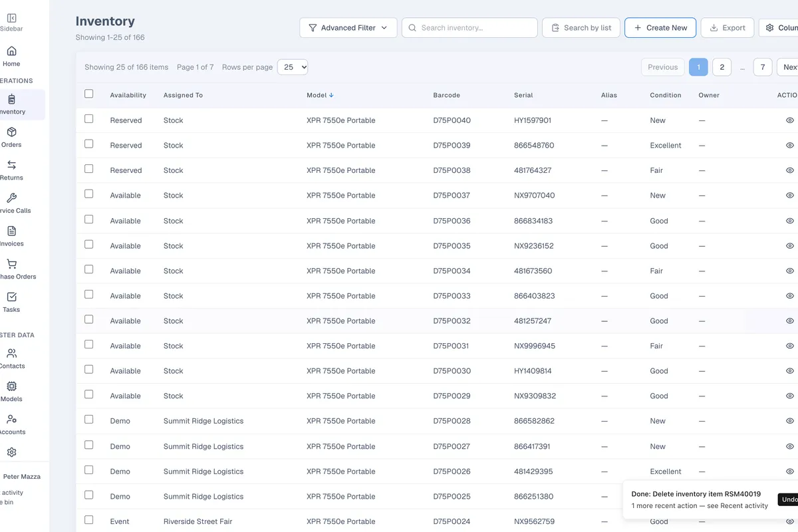Open the Tasks checkbox icon
Image resolution: width=798 pixels, height=532 pixels.
coord(11,297)
